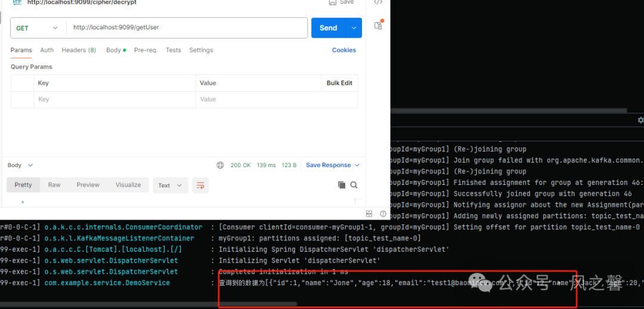Viewport: 644px width, 309px height.
Task: Click the HTTP request type icon next to the title
Action: 17,2
